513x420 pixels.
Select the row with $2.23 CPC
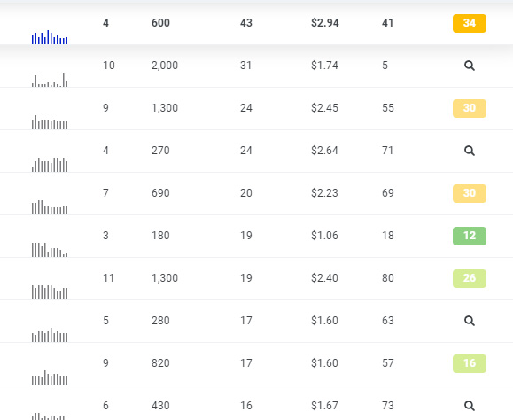point(257,194)
